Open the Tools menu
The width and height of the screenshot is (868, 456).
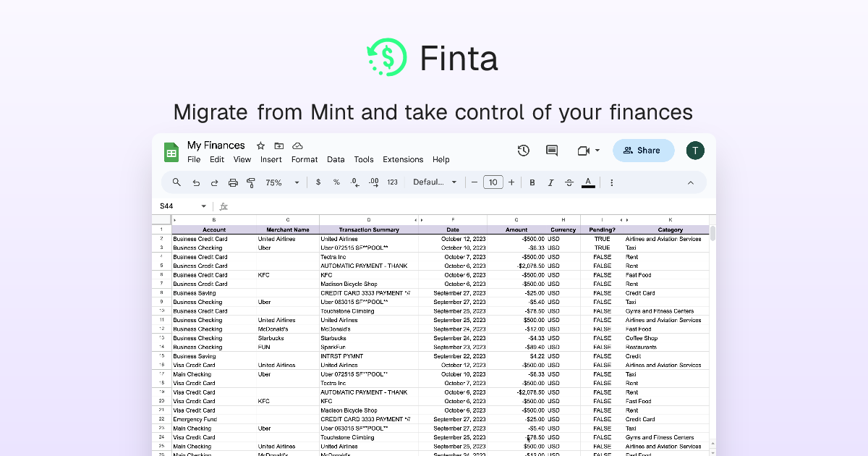coord(364,160)
